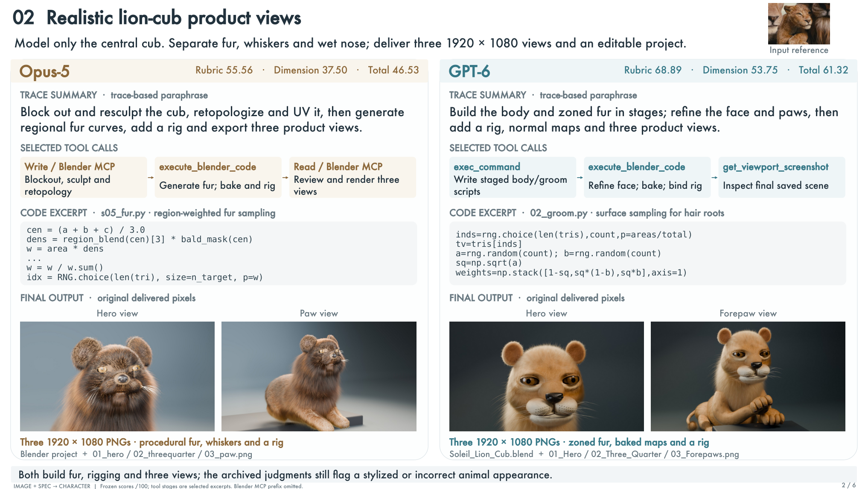Click the Input reference thumbnail image
Image resolution: width=868 pixels, height=489 pixels.
point(799,23)
